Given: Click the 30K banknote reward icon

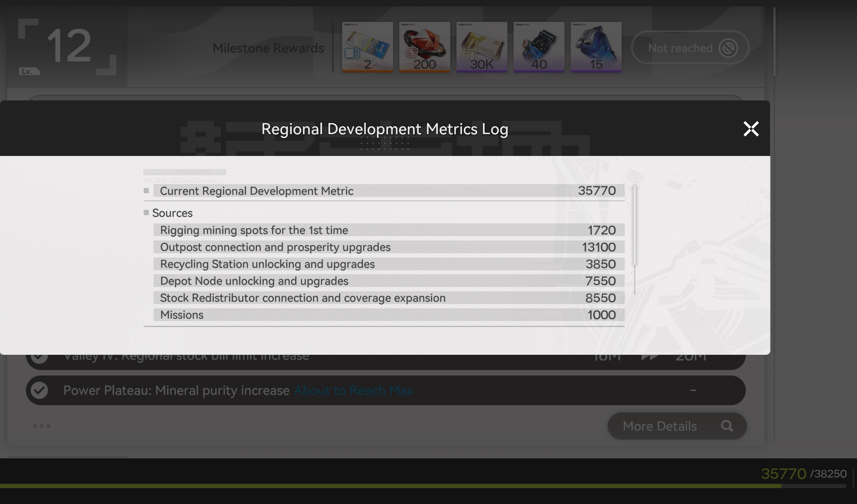Looking at the screenshot, I should [481, 47].
